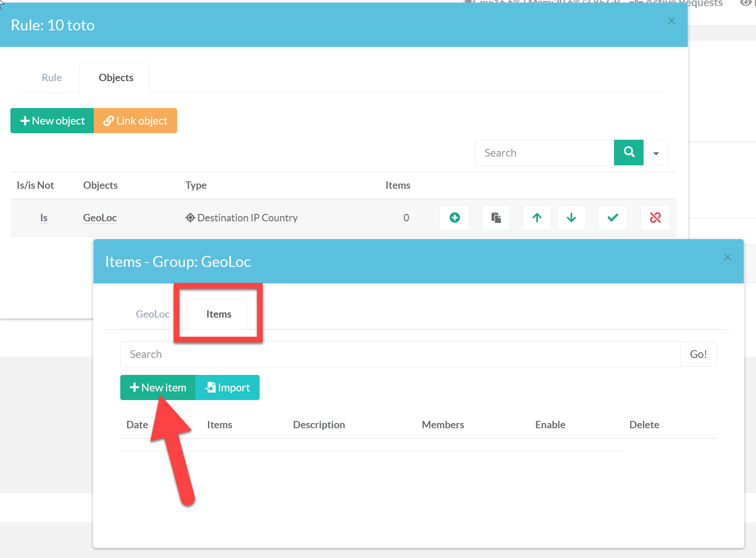Add a New item to the group

coord(158,387)
